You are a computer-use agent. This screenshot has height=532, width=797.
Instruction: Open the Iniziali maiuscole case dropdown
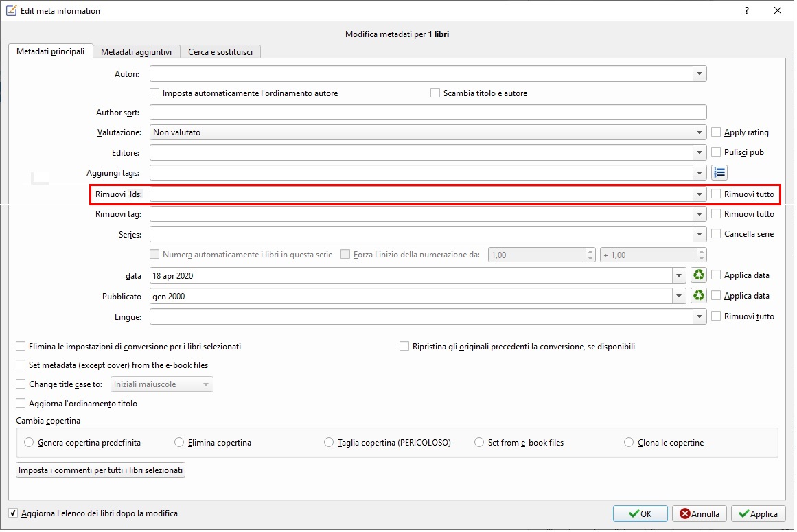pyautogui.click(x=161, y=384)
